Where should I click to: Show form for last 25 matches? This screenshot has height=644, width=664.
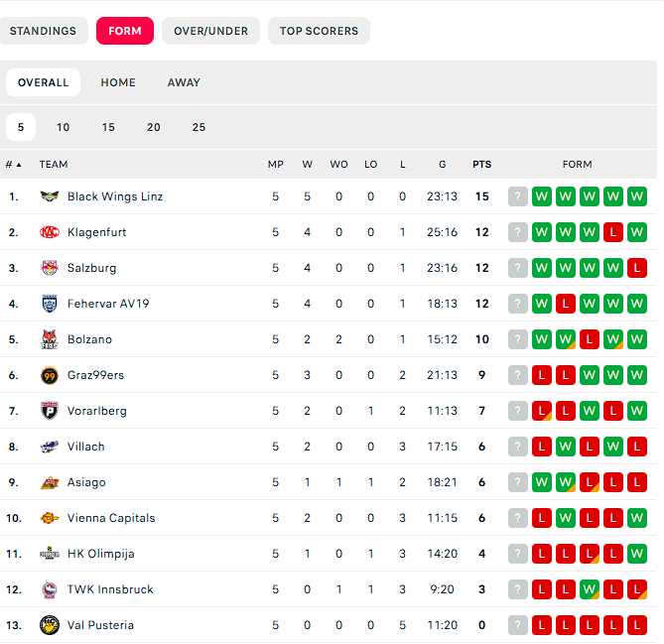[199, 127]
